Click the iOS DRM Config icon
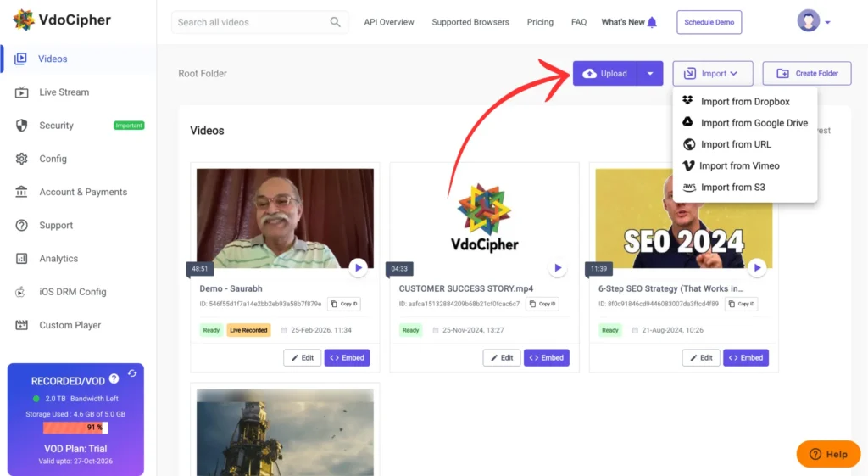The image size is (868, 476). (x=20, y=292)
